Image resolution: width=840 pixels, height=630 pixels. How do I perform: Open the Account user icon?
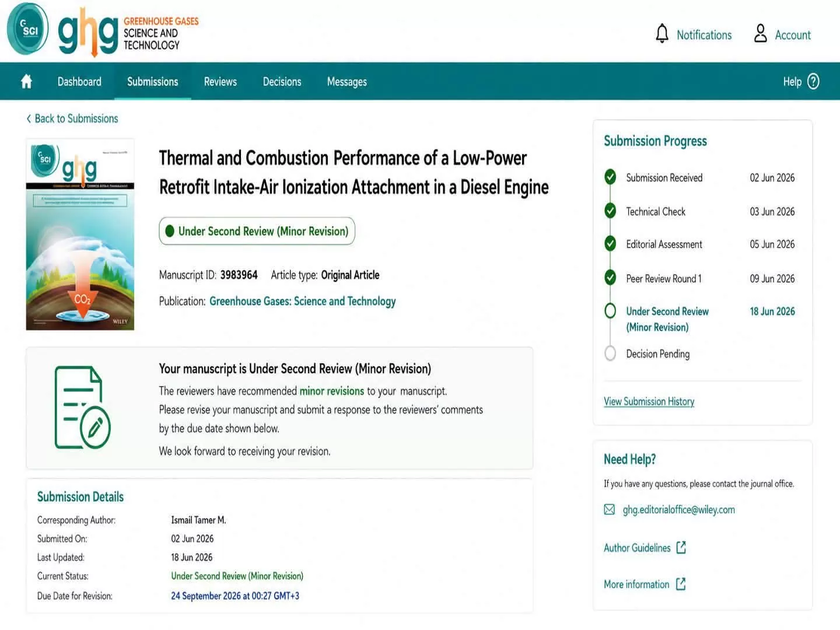[x=760, y=34]
